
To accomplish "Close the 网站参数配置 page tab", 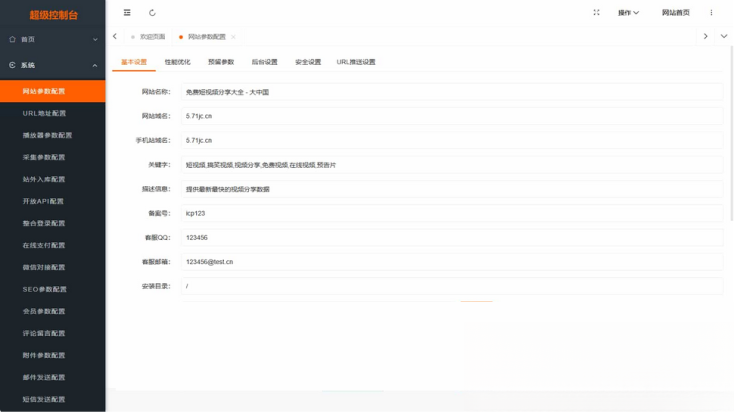I will pos(233,37).
